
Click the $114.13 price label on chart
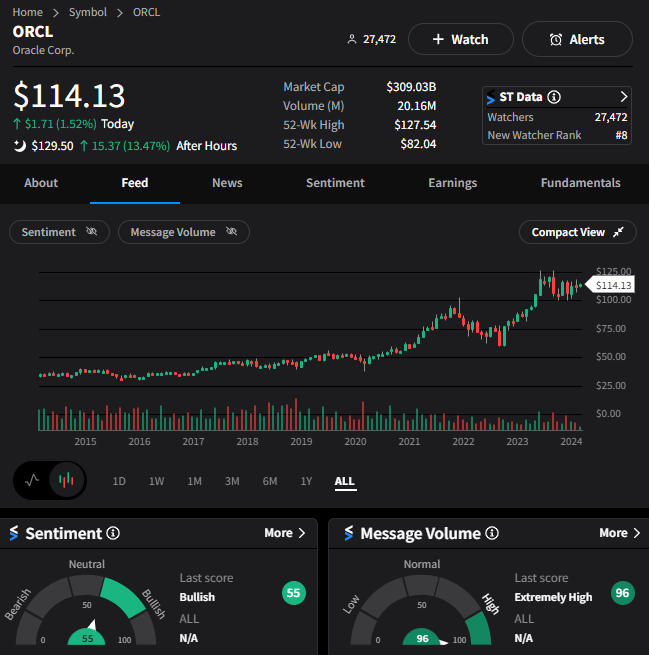(x=611, y=285)
